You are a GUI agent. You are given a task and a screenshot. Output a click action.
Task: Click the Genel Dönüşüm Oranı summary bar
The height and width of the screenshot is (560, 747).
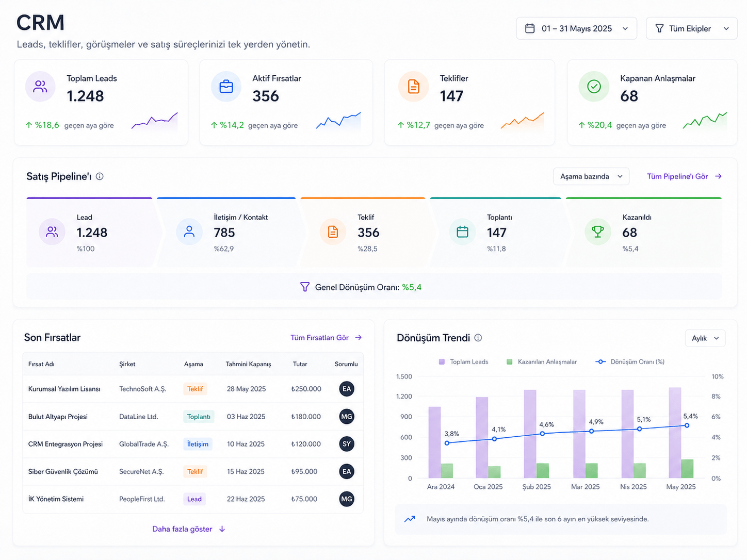[x=374, y=287]
